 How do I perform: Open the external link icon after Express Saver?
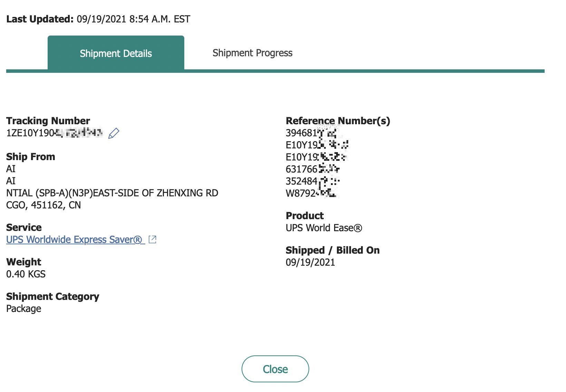(x=152, y=239)
